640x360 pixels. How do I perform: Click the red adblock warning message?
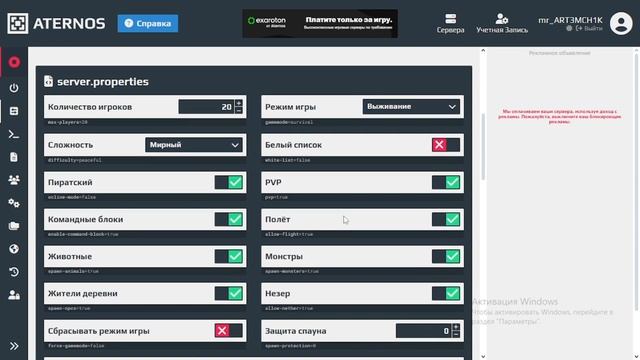click(x=560, y=116)
